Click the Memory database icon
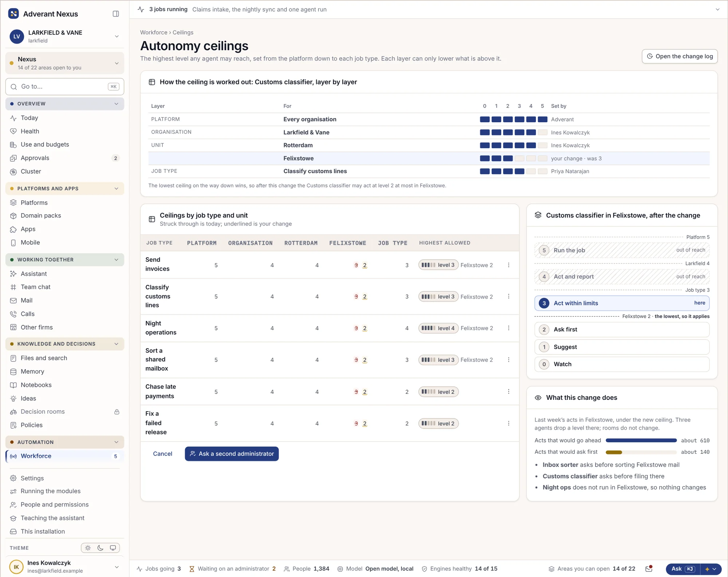 (x=13, y=372)
